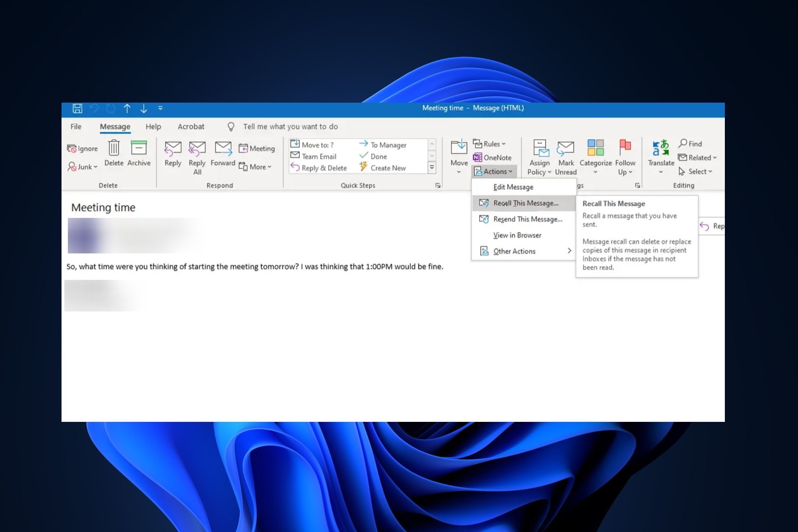Select Recall This Message menu entry
Viewport: 798px width, 532px height.
525,203
